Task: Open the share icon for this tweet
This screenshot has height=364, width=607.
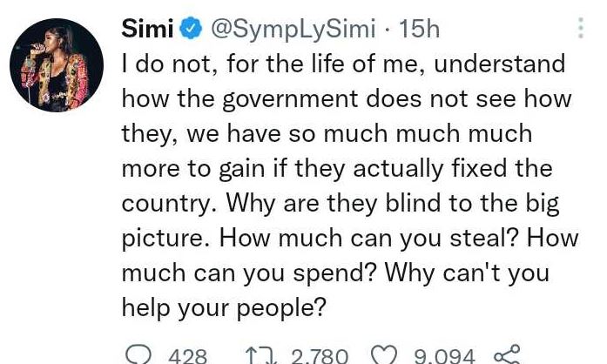Action: tap(507, 354)
